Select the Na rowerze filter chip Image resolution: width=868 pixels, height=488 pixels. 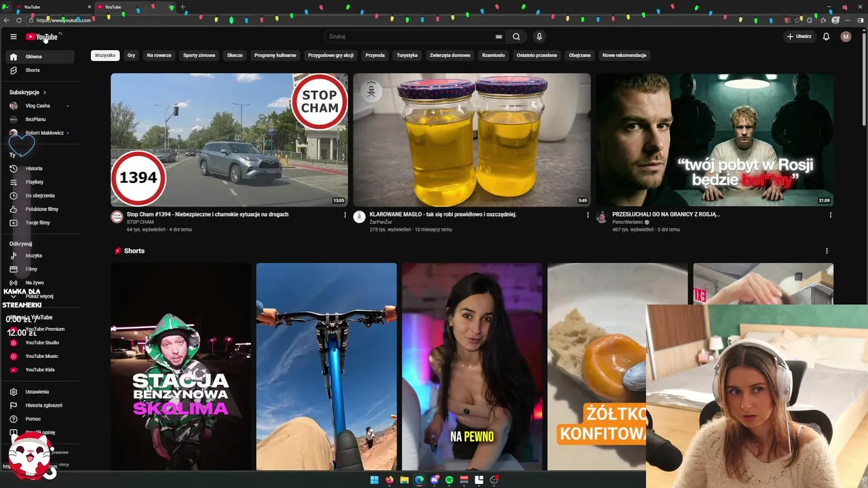pos(159,56)
